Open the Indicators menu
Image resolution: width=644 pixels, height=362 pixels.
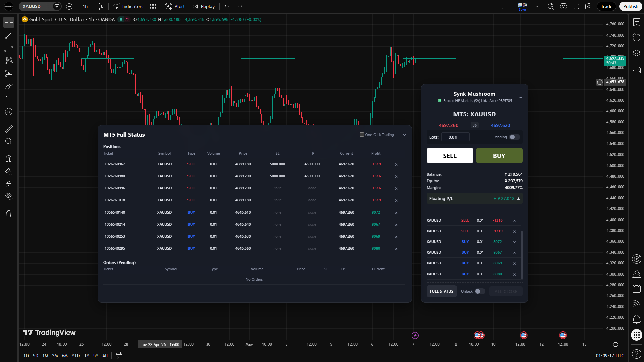128,6
